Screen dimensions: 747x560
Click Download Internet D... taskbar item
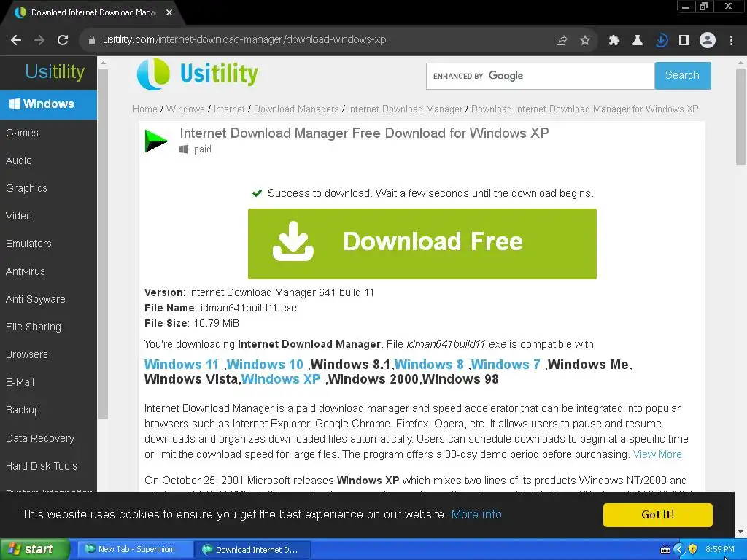[252, 550]
